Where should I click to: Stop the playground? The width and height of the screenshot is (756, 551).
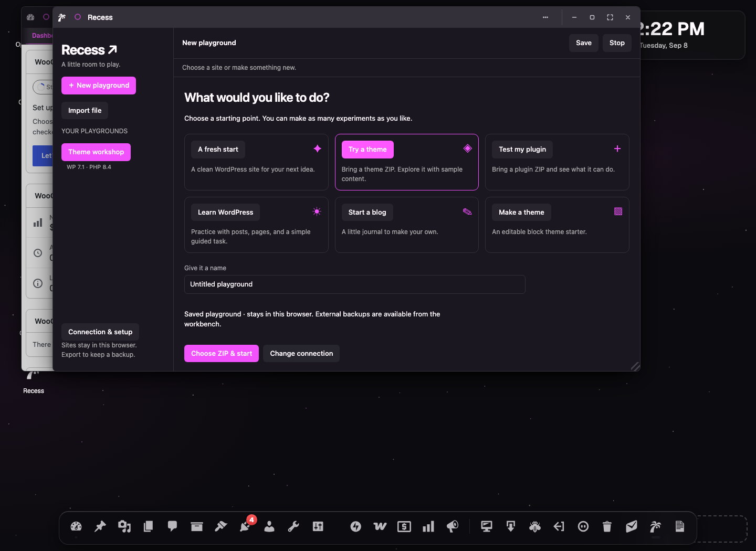click(x=617, y=43)
